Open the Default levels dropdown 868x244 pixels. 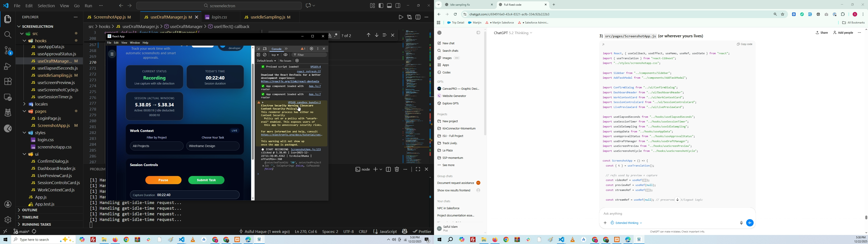(x=266, y=61)
